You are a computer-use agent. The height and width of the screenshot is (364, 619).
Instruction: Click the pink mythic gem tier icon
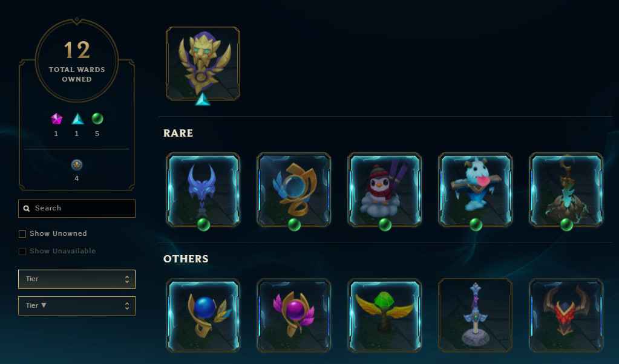click(56, 119)
